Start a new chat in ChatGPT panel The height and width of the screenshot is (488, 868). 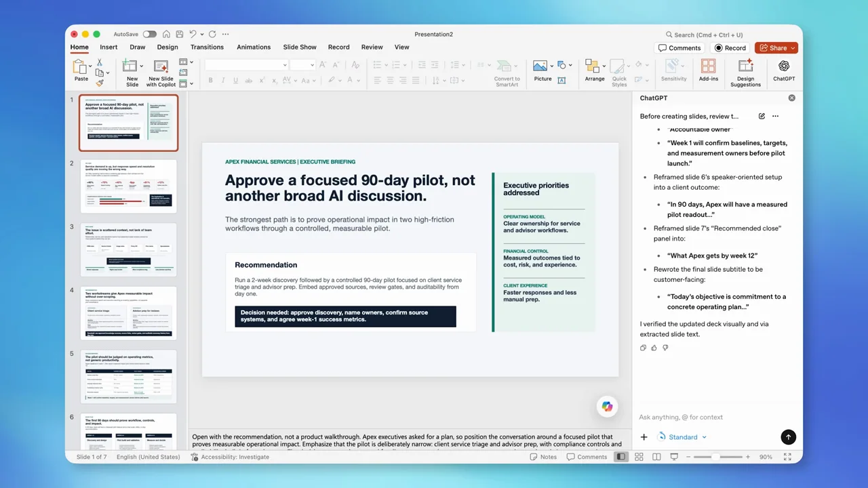[x=762, y=116]
